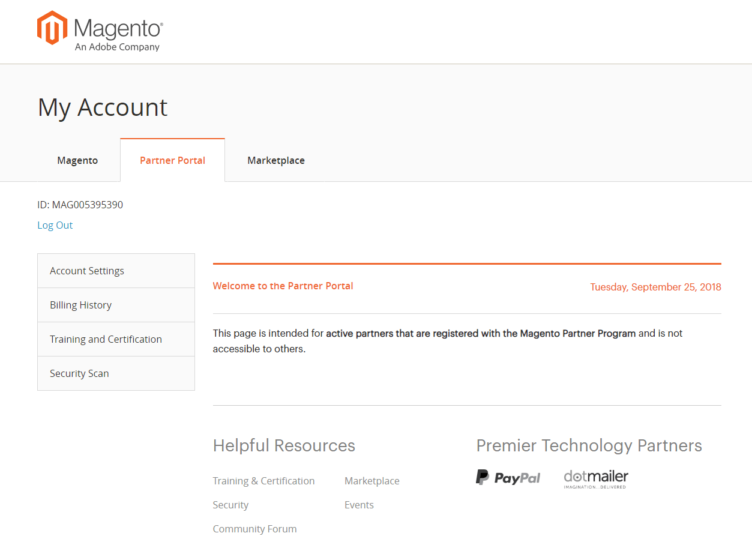Click the Log Out link
The height and width of the screenshot is (560, 752).
[55, 225]
